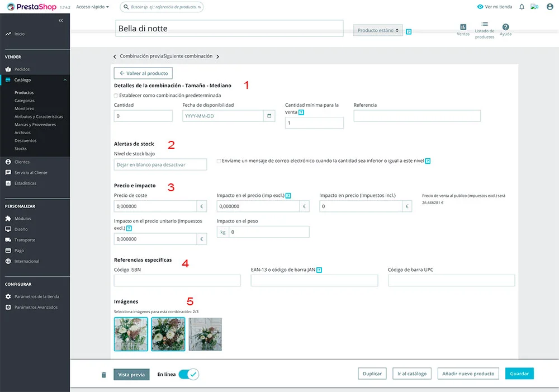
Task: Toggle the En línea switch
Action: [188, 374]
